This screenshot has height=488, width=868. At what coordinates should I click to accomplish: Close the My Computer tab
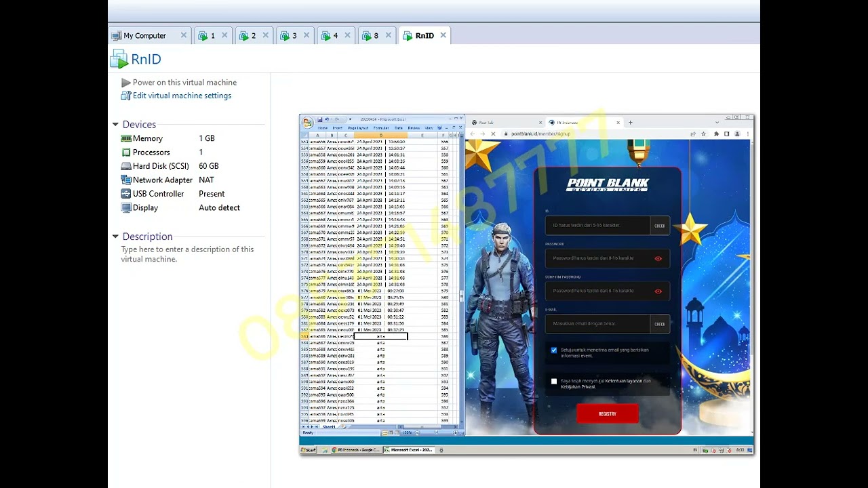coord(183,35)
